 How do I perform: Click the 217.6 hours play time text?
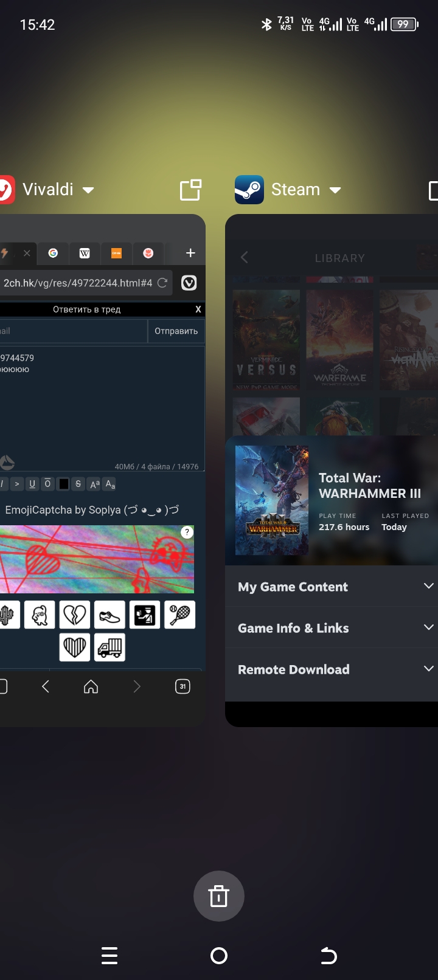(344, 527)
